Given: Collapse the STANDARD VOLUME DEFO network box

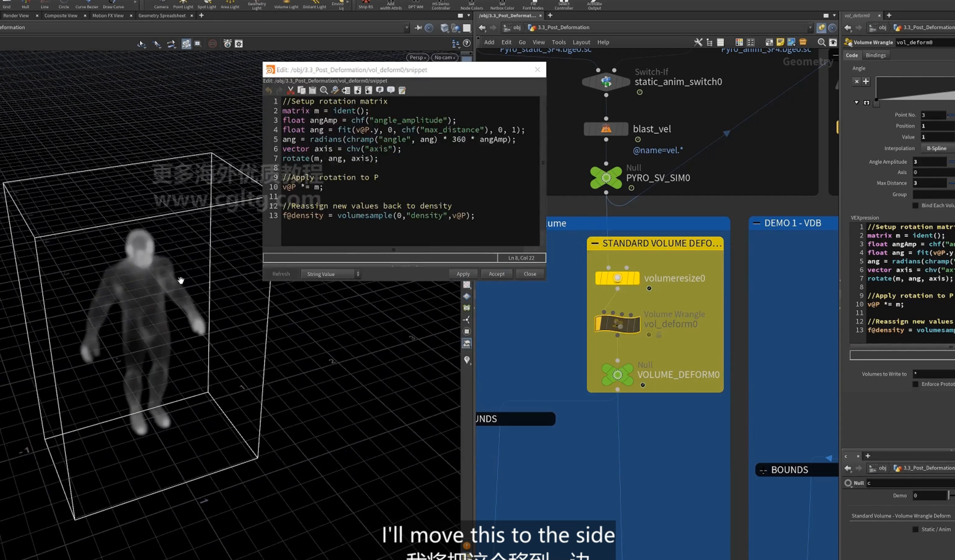Looking at the screenshot, I should pos(595,243).
